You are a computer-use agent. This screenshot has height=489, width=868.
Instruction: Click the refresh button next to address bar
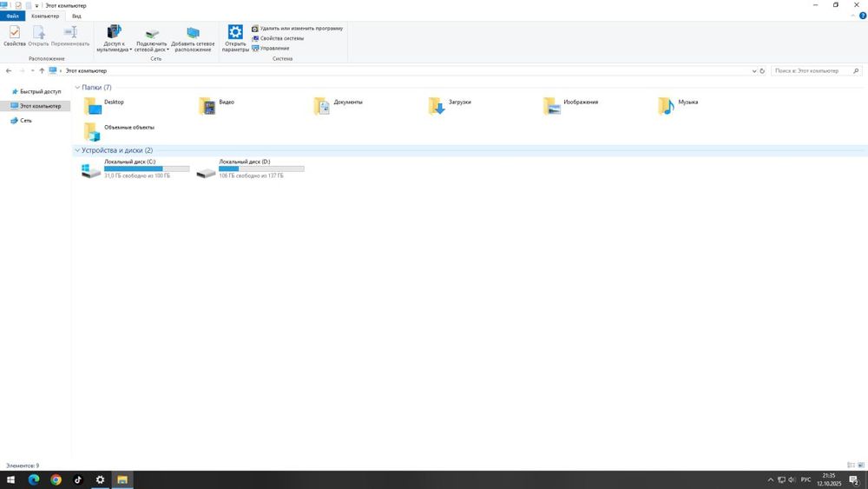tap(762, 71)
